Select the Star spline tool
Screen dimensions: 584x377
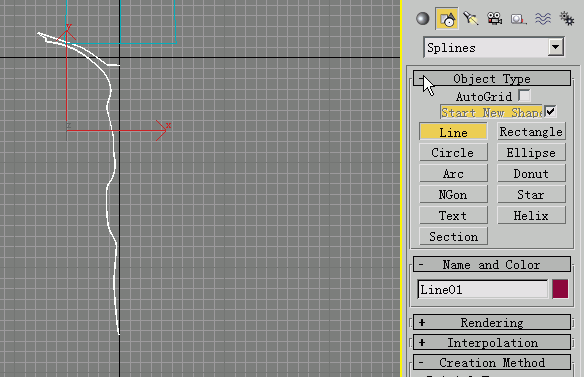click(x=531, y=194)
